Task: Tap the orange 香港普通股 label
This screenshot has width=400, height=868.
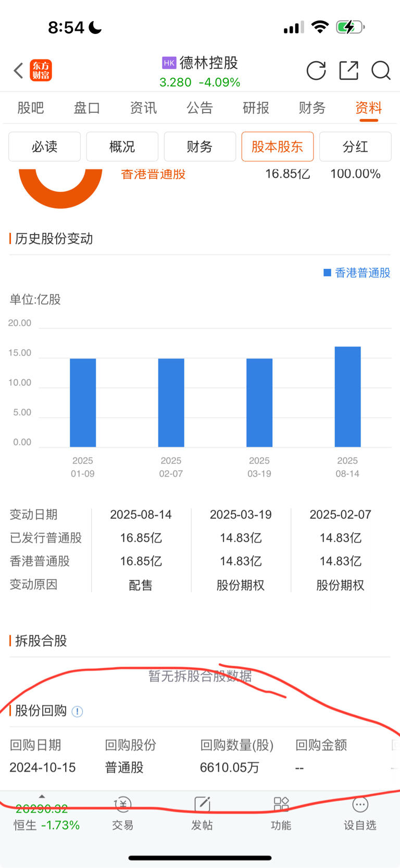Action: pyautogui.click(x=153, y=174)
